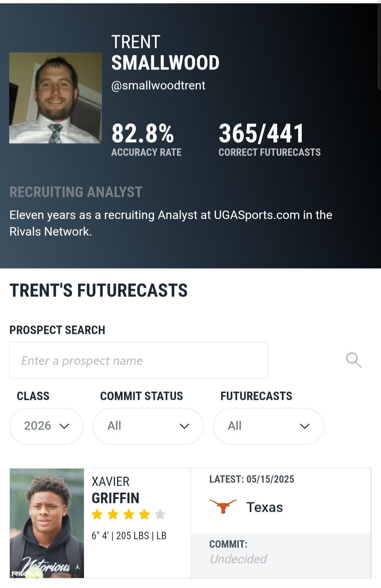Image resolution: width=381 pixels, height=588 pixels.
Task: Open the Xavier Griffin name link
Action: (115, 490)
